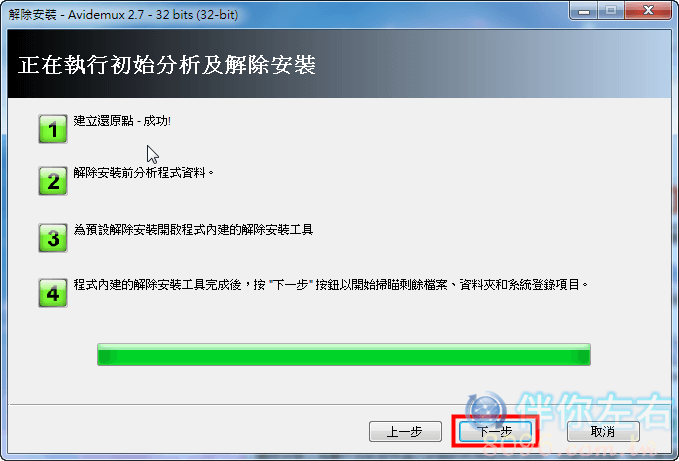Screen dimensions: 679x461
Task: Click the faint com.tw watermark text
Action: coord(606,448)
